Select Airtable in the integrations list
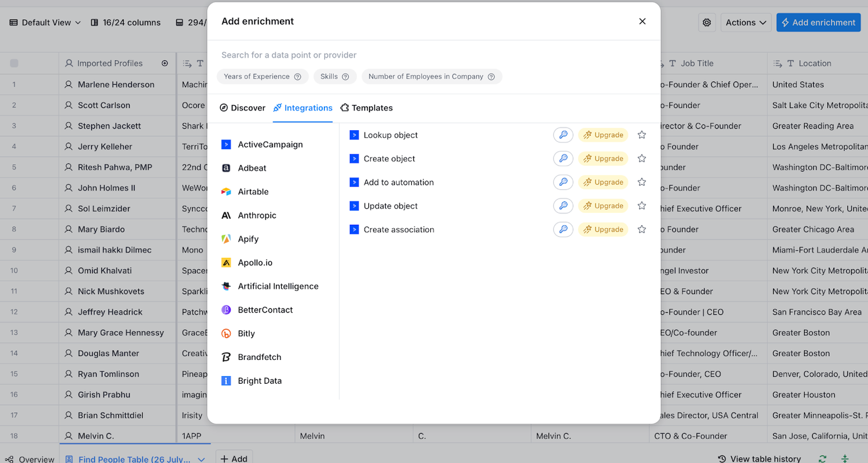 coord(253,192)
